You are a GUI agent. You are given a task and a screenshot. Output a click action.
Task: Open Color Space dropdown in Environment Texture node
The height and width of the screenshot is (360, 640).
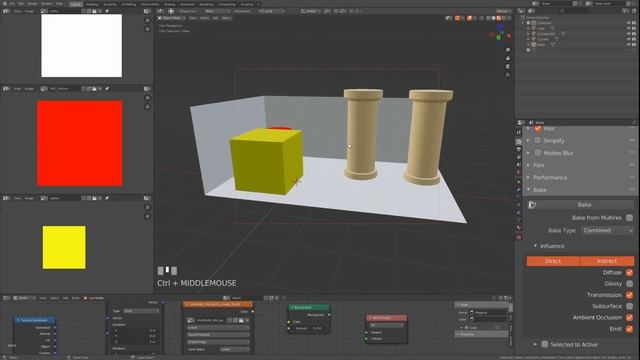coord(235,349)
